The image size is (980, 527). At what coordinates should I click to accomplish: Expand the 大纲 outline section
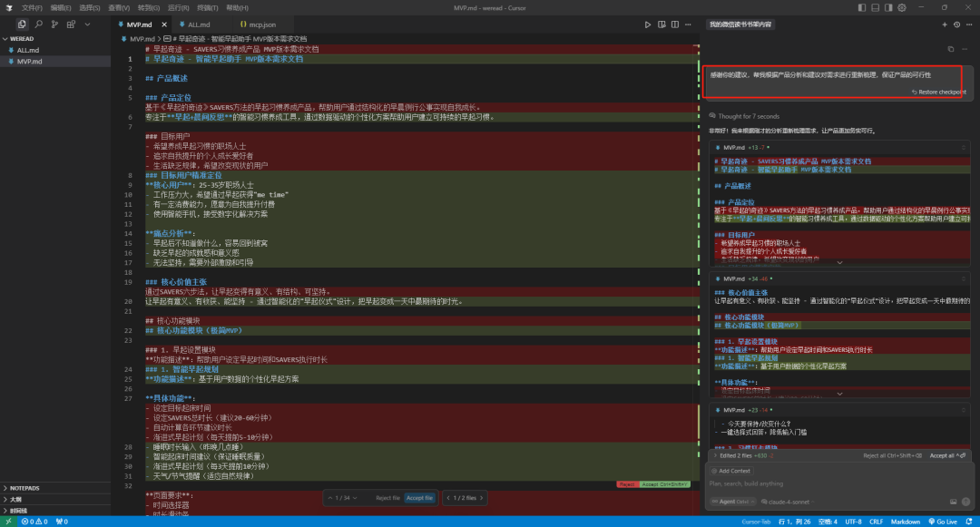click(x=55, y=500)
